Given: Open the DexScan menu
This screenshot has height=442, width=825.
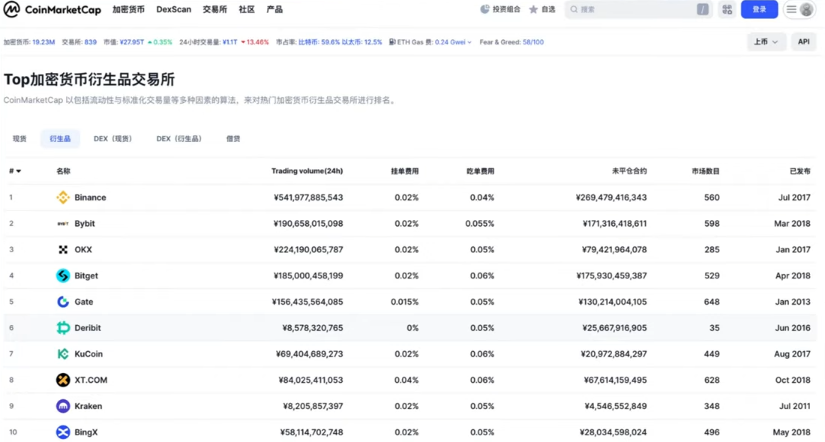Looking at the screenshot, I should (x=174, y=9).
